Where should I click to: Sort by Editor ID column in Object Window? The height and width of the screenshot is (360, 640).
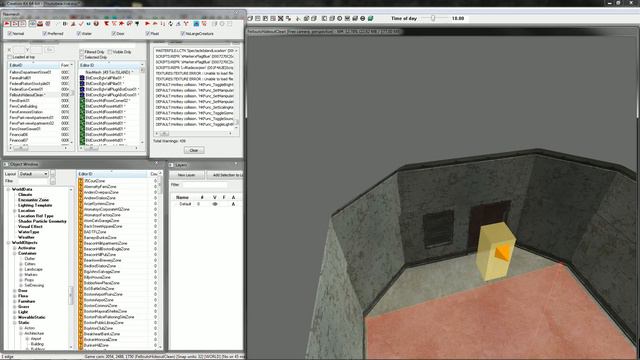(x=113, y=174)
